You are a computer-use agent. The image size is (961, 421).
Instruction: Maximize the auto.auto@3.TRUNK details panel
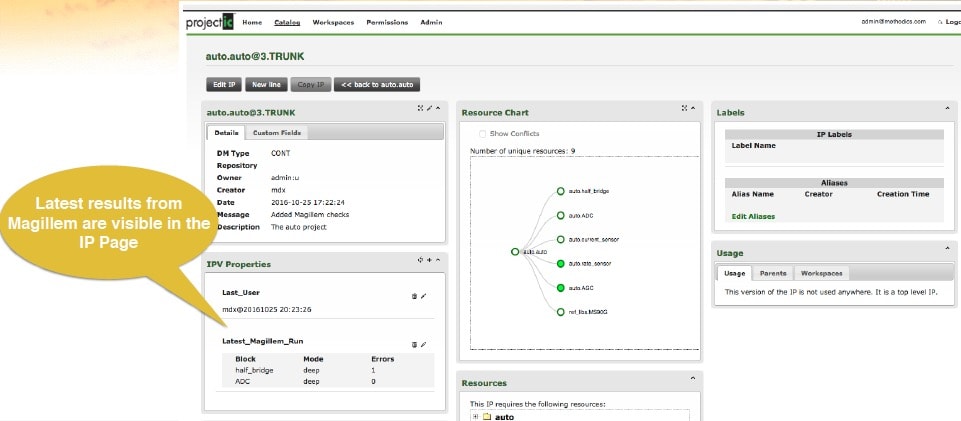pyautogui.click(x=420, y=108)
